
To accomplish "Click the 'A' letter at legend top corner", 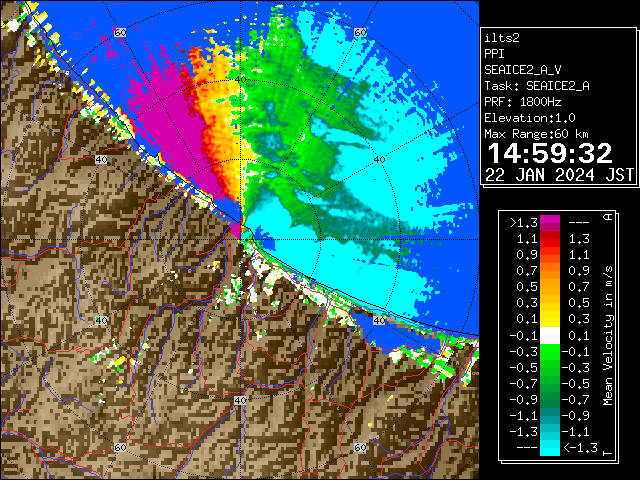I will tap(608, 217).
